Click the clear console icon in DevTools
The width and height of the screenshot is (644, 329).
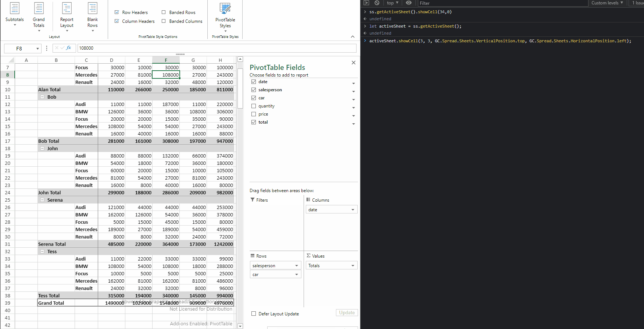(377, 3)
